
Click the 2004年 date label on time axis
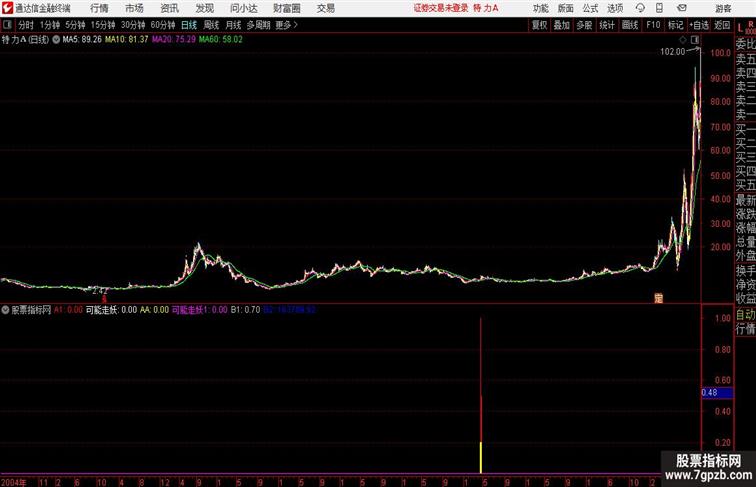pos(14,482)
